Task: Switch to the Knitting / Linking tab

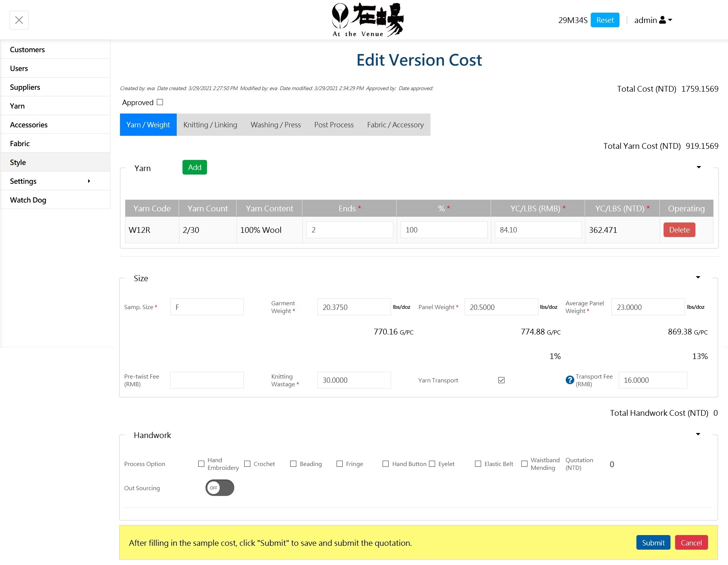Action: [210, 125]
